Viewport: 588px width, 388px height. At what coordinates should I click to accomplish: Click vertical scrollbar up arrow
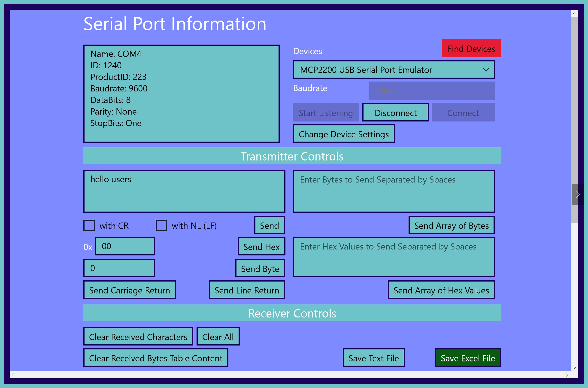[574, 14]
